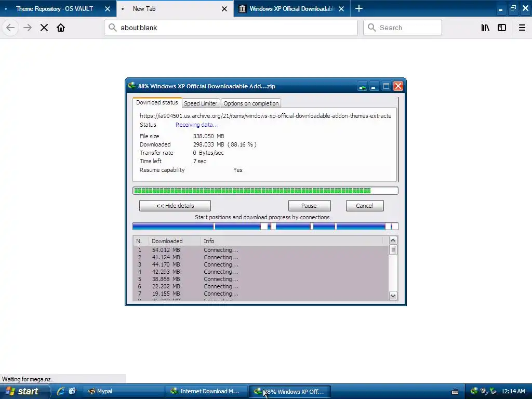
Task: Click the system tray icon next to the clock
Action: [x=493, y=391]
